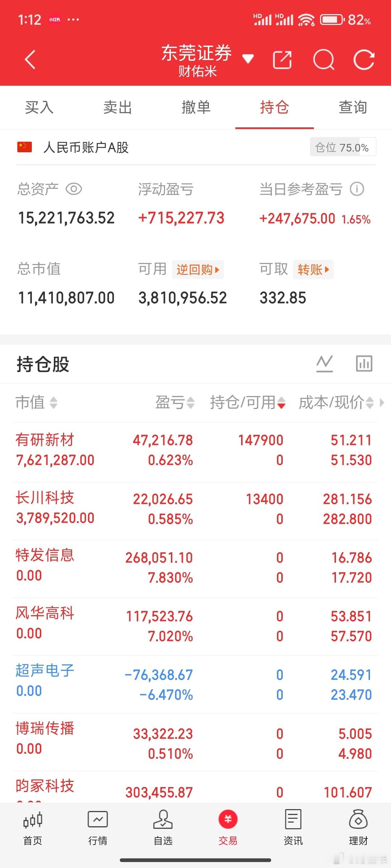The width and height of the screenshot is (391, 868).
Task: Show the holdings trend line chart icon
Action: pos(324,363)
